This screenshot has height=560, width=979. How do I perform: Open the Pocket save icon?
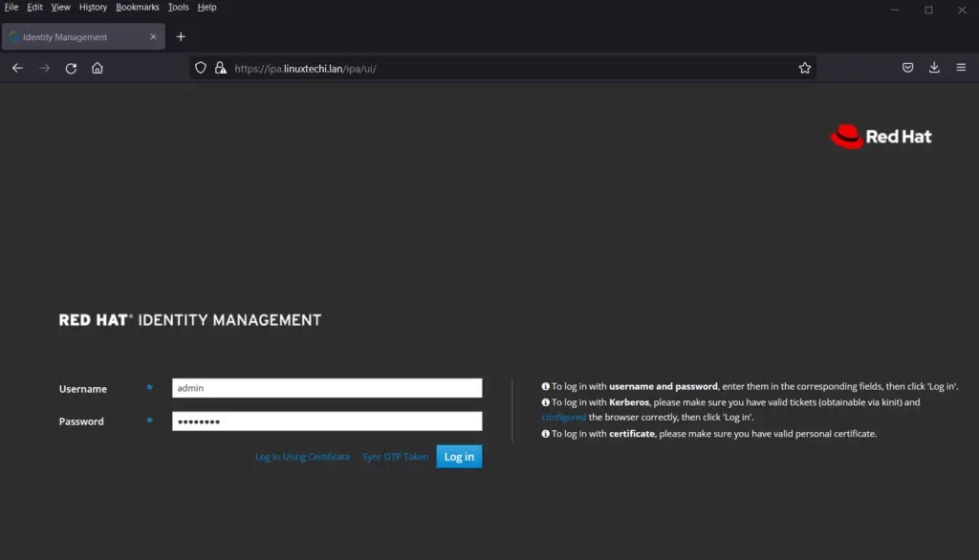pyautogui.click(x=908, y=68)
